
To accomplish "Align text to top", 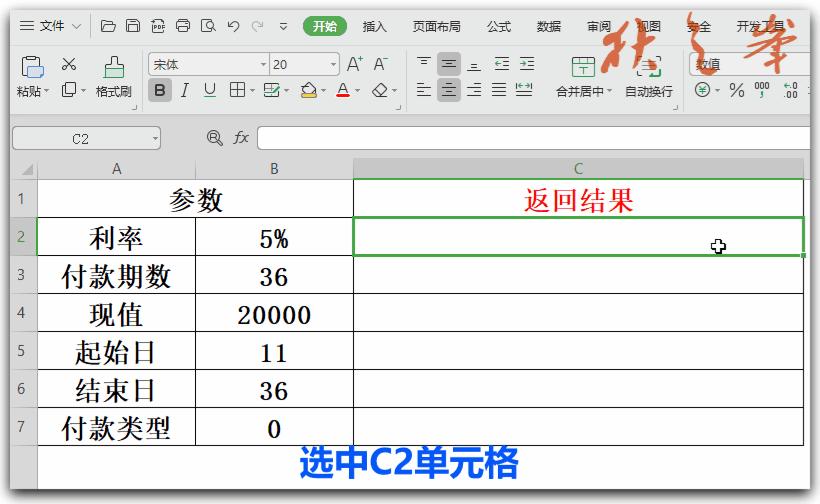I will [424, 63].
